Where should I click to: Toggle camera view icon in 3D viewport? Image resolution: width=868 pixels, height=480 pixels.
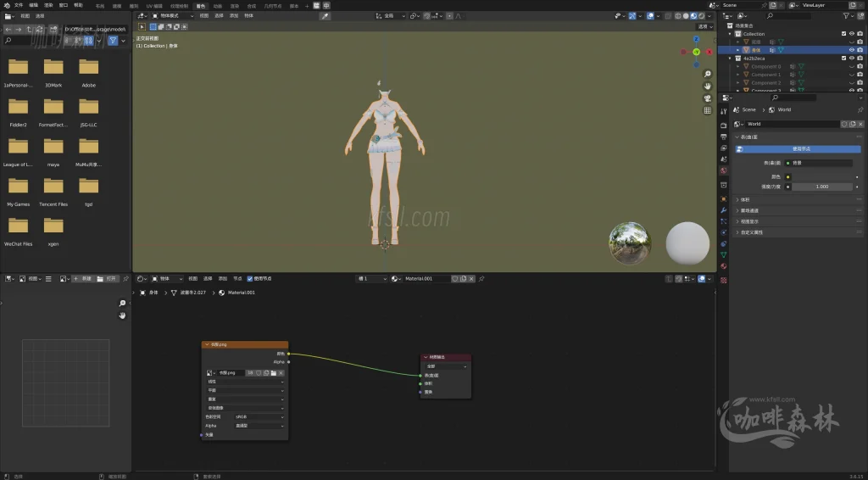coord(708,98)
